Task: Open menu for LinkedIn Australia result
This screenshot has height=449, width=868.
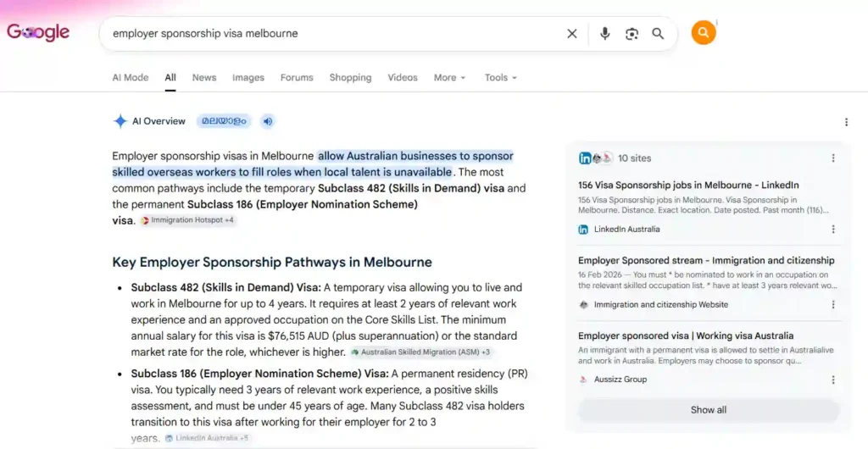Action: click(833, 229)
